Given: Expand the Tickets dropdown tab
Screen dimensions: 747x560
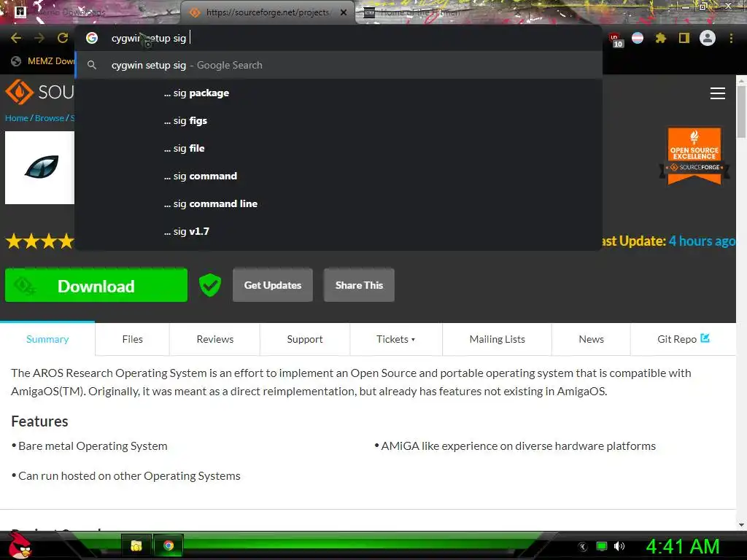Looking at the screenshot, I should (x=396, y=339).
